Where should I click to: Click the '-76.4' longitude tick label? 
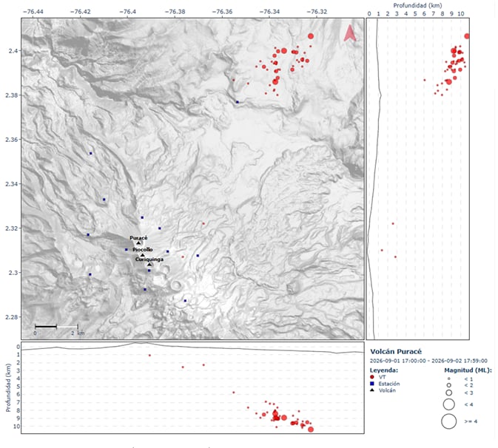coord(127,12)
